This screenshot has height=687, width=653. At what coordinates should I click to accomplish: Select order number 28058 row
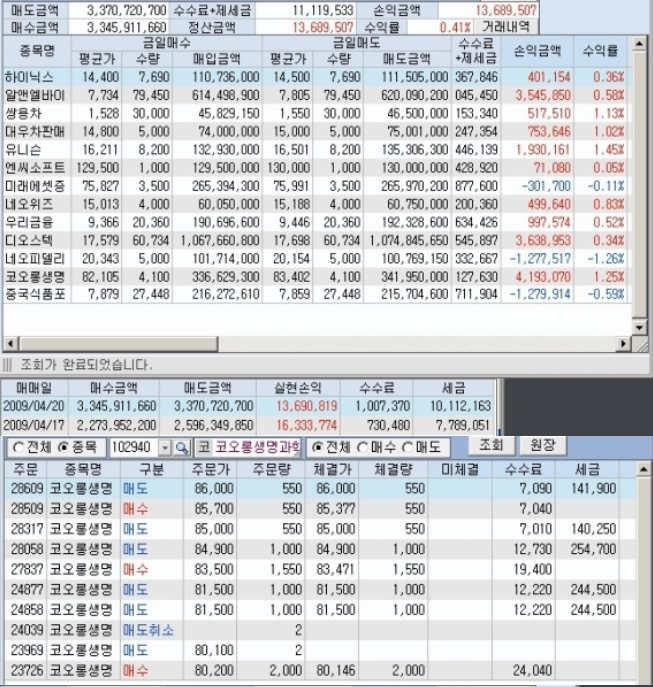click(320, 549)
